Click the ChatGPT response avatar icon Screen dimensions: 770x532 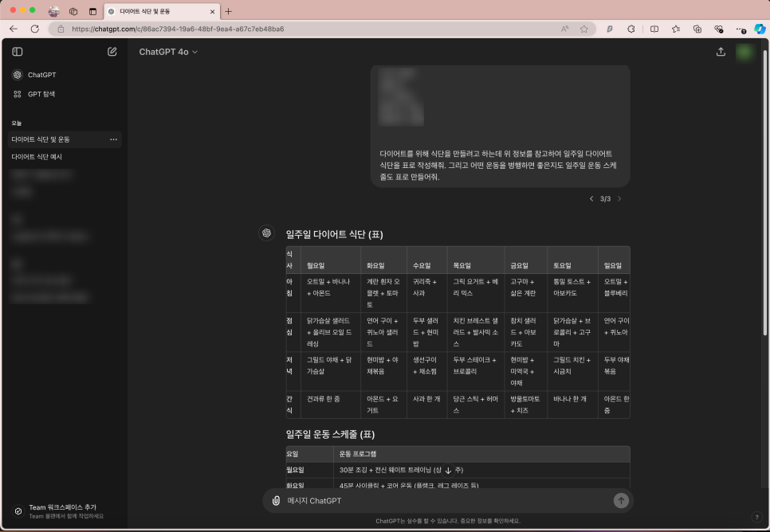(267, 233)
